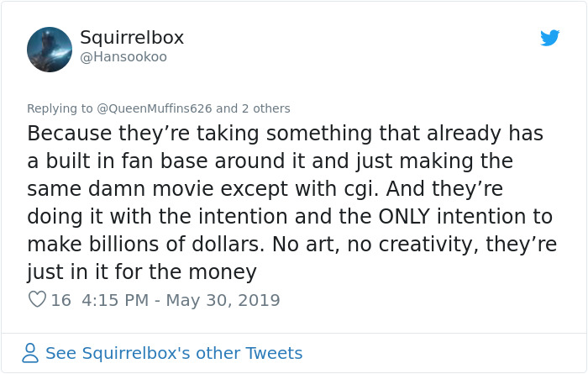This screenshot has width=588, height=374.
Task: Like the tweet with the heart icon
Action: 37,299
